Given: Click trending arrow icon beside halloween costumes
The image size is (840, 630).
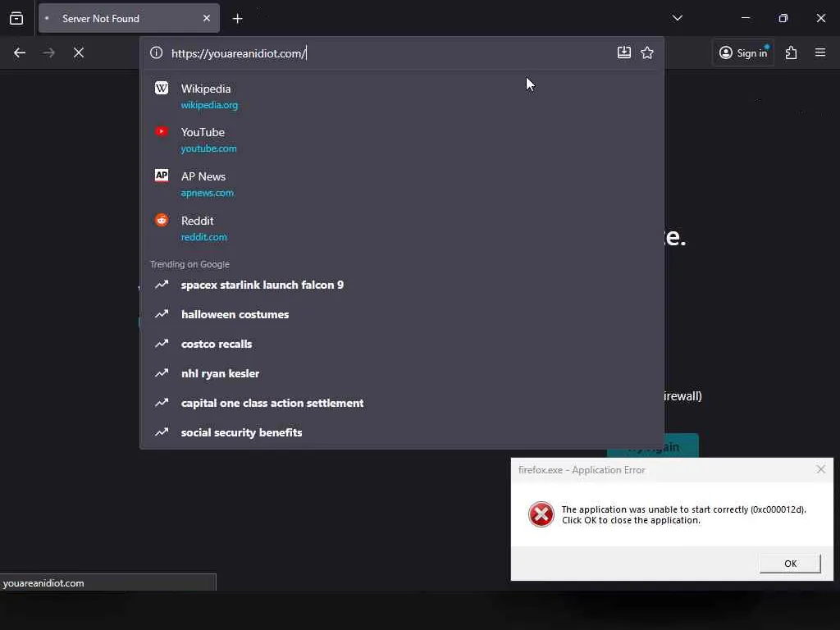Looking at the screenshot, I should 162,314.
